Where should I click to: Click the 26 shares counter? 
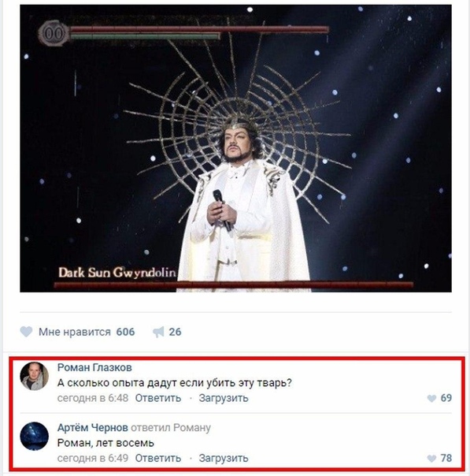[175, 332]
